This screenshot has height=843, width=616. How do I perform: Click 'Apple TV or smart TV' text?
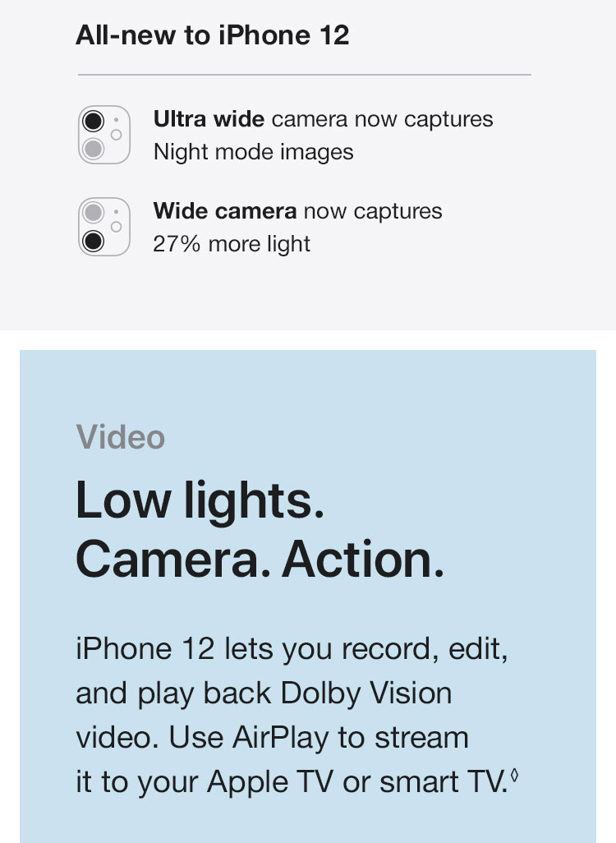357,781
